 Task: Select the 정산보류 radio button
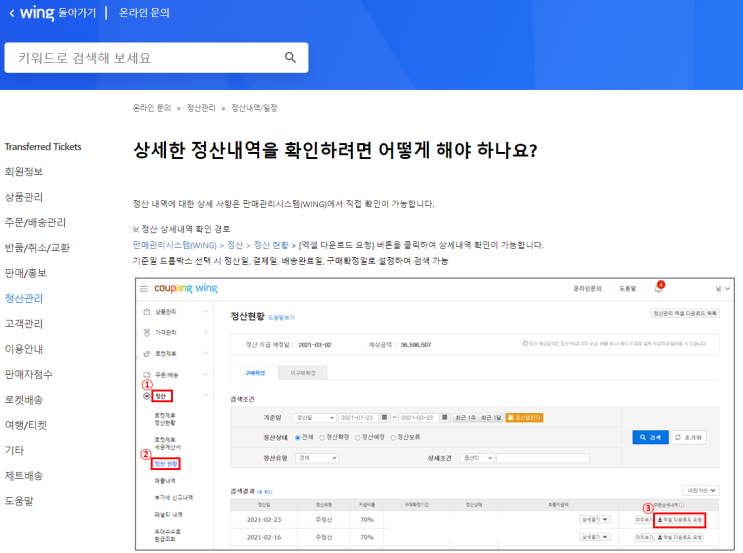click(393, 438)
